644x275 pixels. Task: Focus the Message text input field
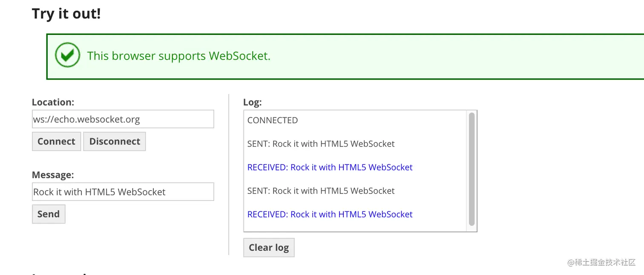[123, 192]
